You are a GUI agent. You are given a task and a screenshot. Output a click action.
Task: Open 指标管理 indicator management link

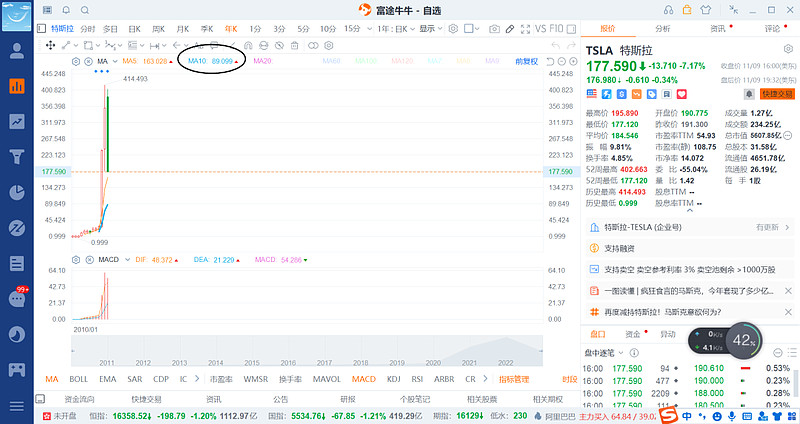point(514,379)
